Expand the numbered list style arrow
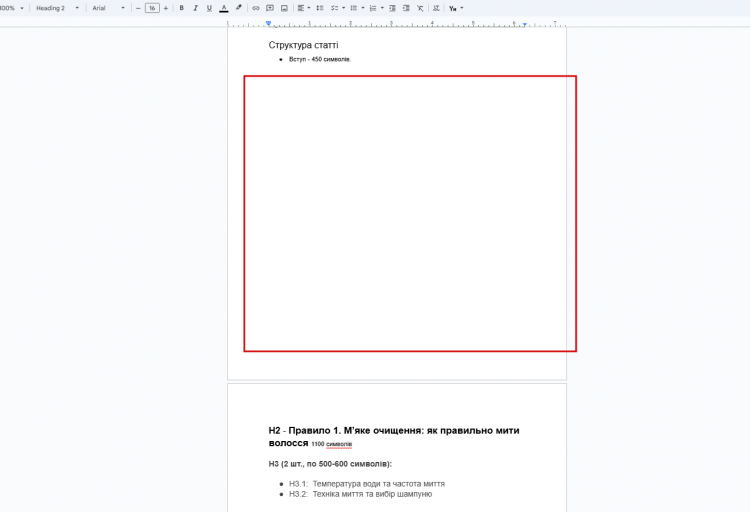The image size is (750, 512). click(382, 8)
